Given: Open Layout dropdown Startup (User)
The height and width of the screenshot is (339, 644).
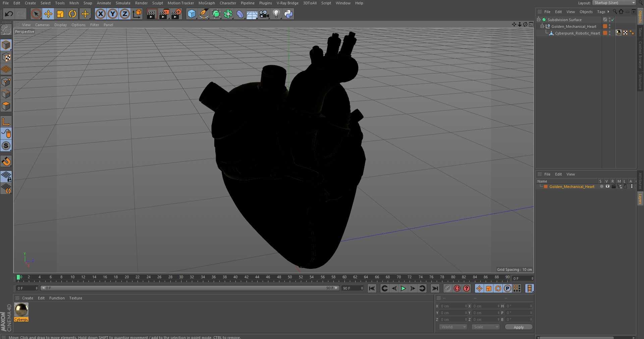Looking at the screenshot, I should pos(614,3).
